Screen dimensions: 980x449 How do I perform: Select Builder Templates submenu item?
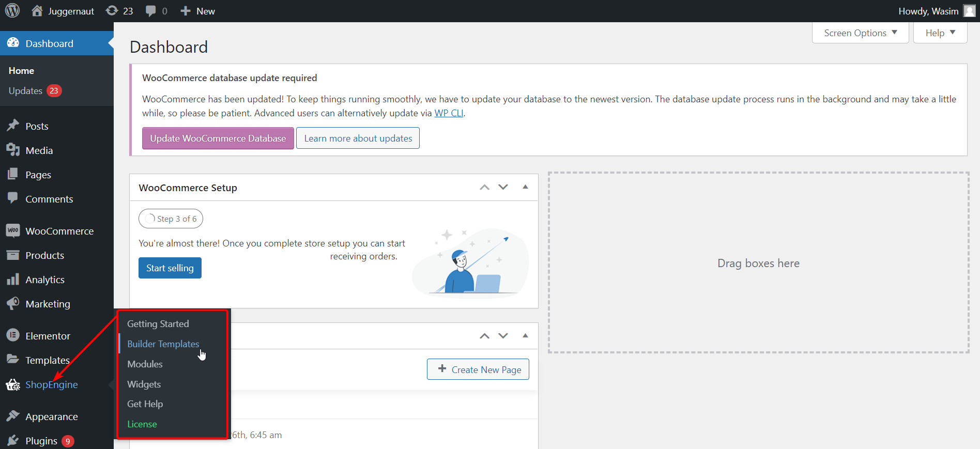163,344
